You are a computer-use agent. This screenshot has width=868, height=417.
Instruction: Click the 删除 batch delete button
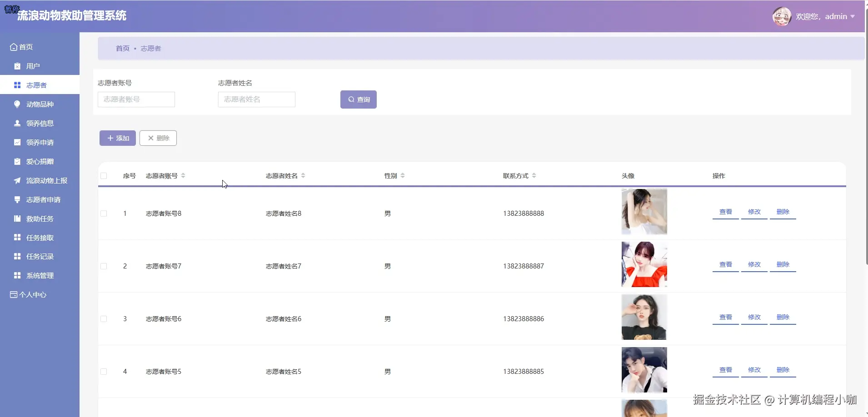coord(158,138)
